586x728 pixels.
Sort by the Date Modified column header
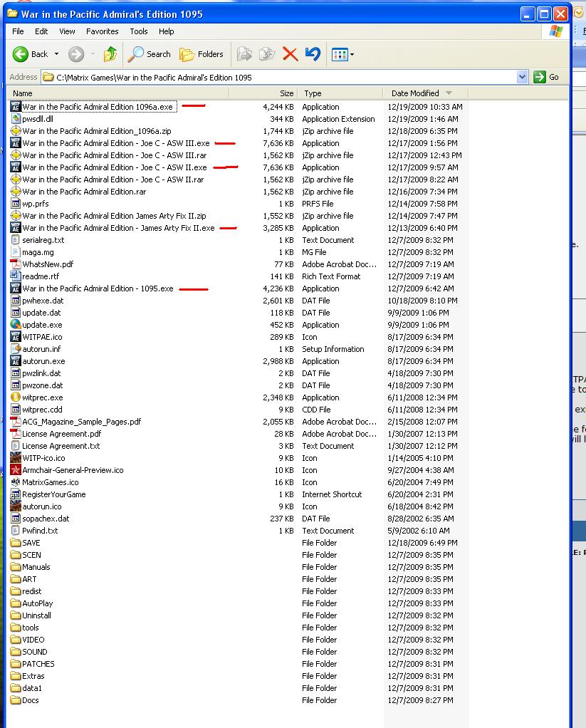click(x=426, y=93)
